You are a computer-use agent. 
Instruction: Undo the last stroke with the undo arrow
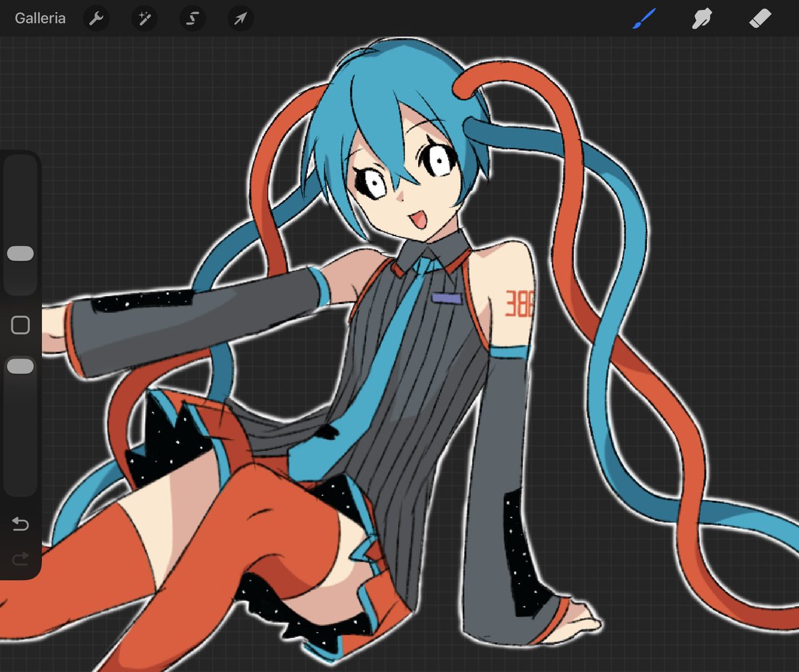coord(21,524)
